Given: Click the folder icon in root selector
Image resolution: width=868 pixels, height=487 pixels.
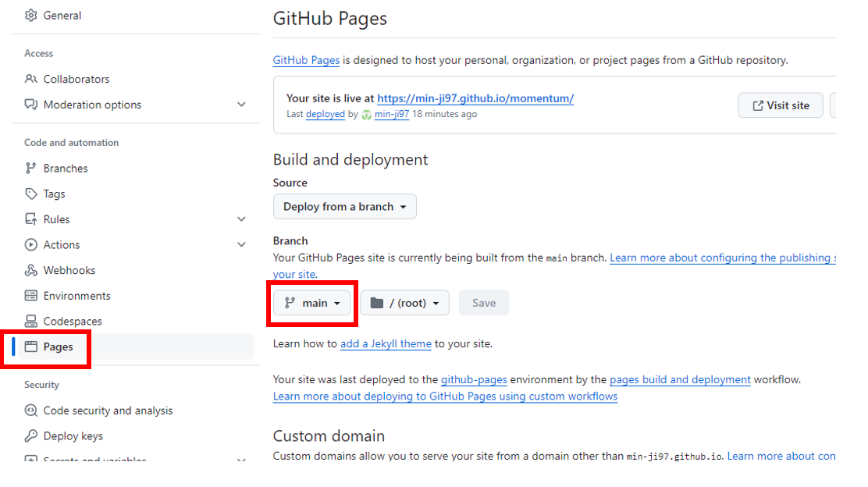Looking at the screenshot, I should pos(377,303).
